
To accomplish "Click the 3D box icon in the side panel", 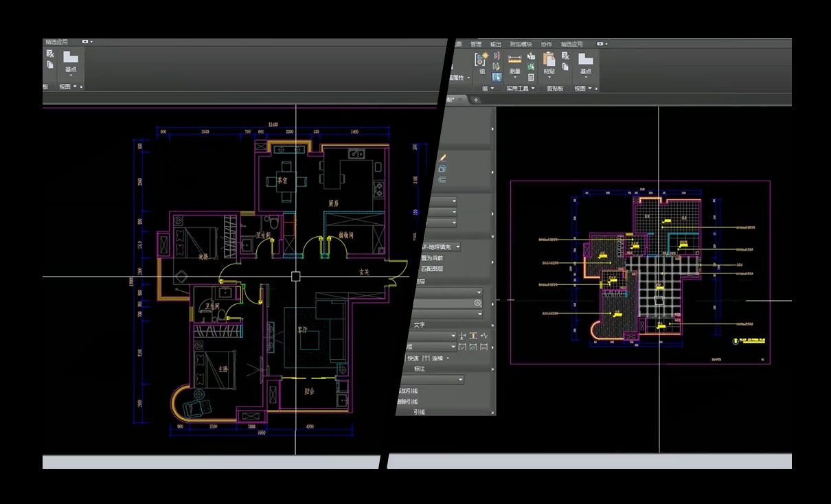I will 442,168.
